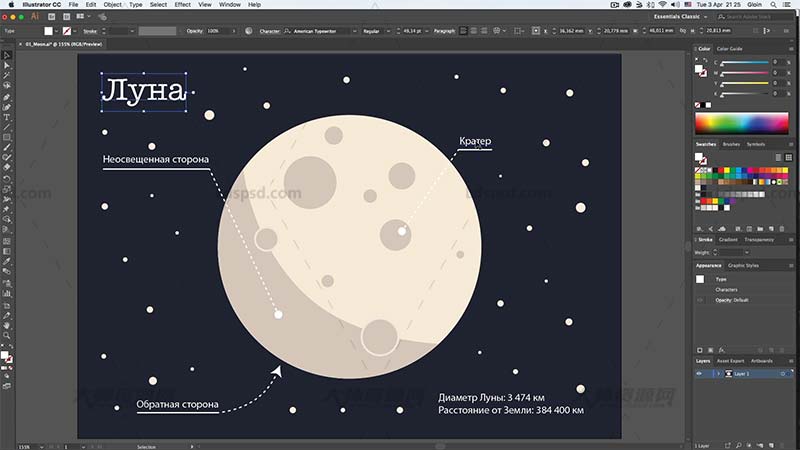Click the Arrange Documents icon

point(80,16)
